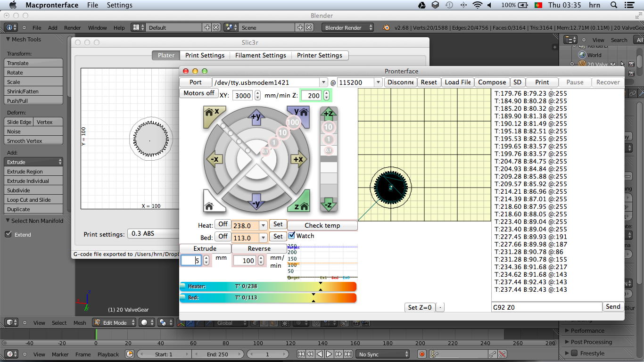Open the Macpronterface Settings menu
Image resolution: width=644 pixels, height=362 pixels.
[x=119, y=5]
